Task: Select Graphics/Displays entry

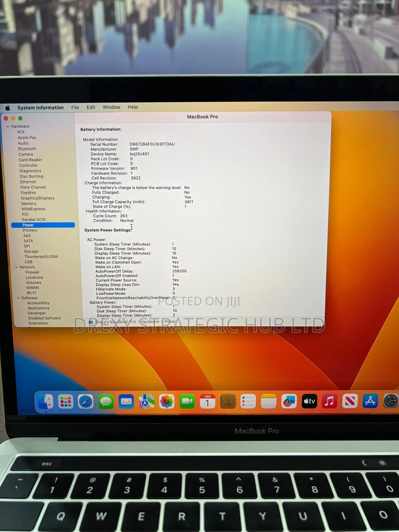Action: pyautogui.click(x=38, y=198)
